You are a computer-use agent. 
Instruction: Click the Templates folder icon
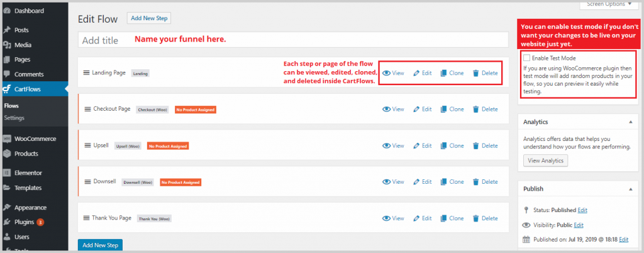[x=6, y=188]
